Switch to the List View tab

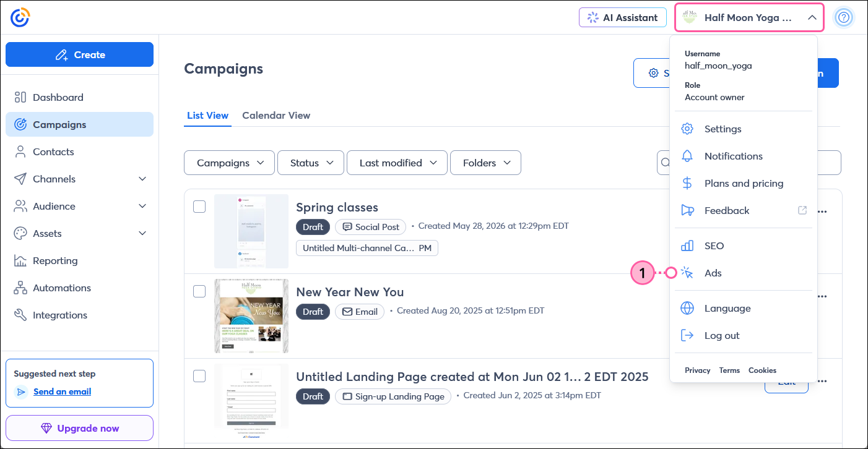pyautogui.click(x=207, y=116)
